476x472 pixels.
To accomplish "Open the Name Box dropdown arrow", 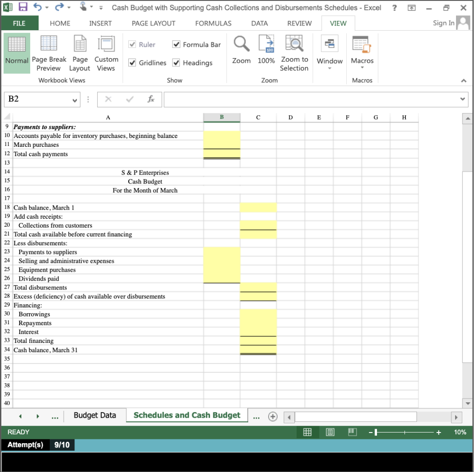I will click(75, 99).
